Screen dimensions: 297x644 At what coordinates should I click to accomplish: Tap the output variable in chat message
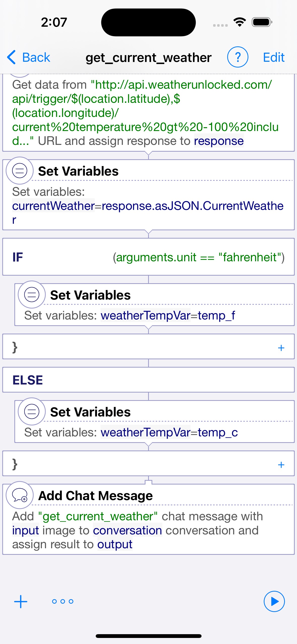coord(115,544)
